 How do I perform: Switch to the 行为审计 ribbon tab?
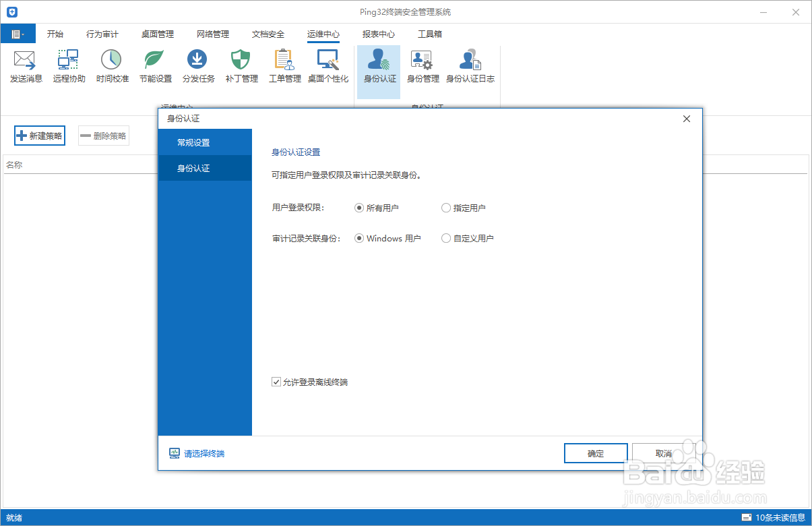click(102, 34)
